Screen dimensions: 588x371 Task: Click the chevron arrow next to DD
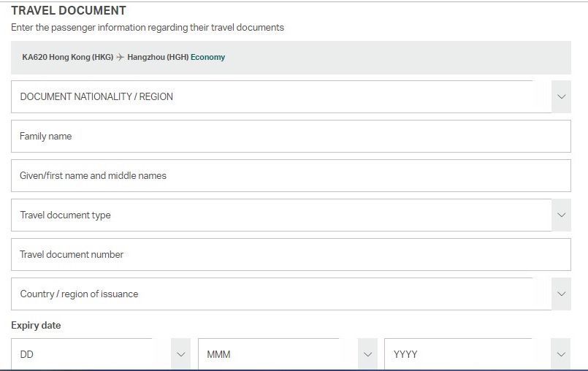(180, 354)
